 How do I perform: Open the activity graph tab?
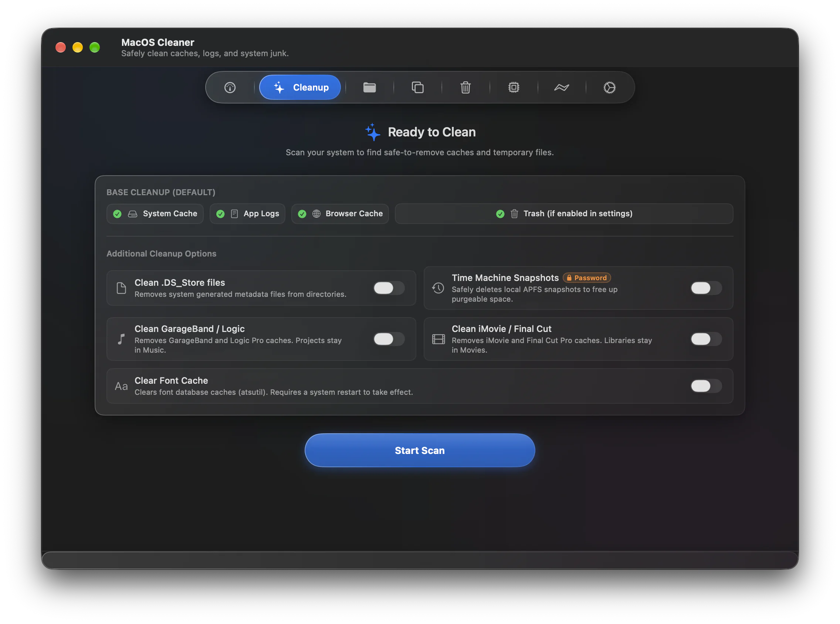[562, 88]
